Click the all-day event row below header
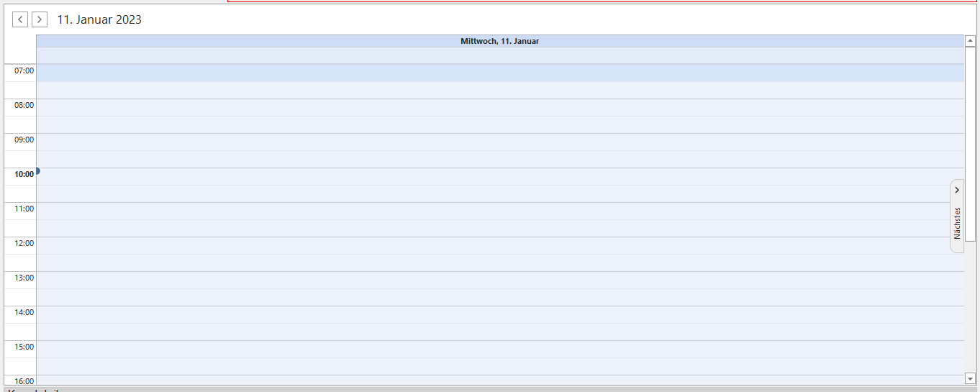The image size is (980, 392). pyautogui.click(x=499, y=55)
